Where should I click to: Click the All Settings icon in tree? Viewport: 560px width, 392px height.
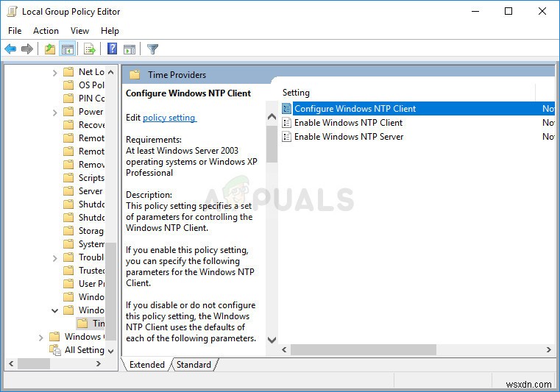coord(55,350)
